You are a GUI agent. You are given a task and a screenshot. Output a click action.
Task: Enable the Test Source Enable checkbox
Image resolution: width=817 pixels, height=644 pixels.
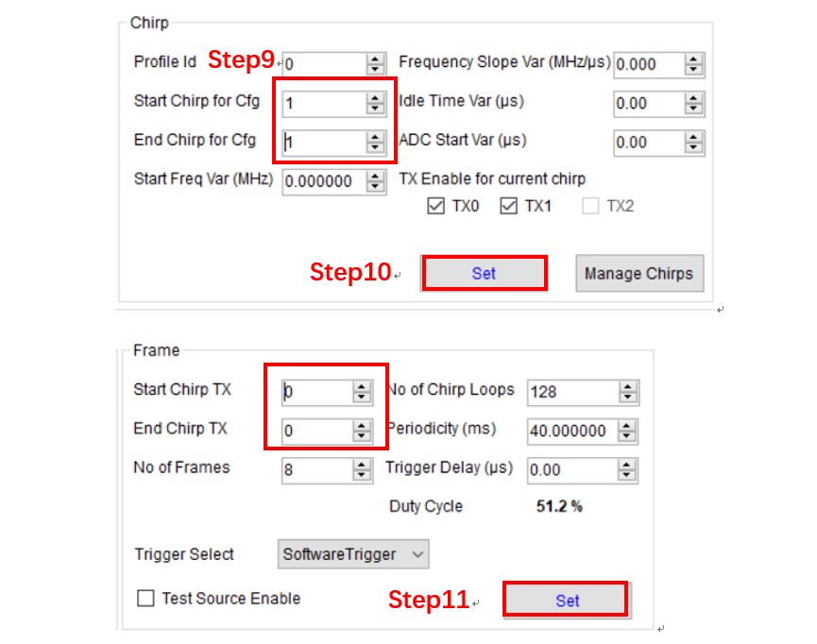click(x=145, y=598)
